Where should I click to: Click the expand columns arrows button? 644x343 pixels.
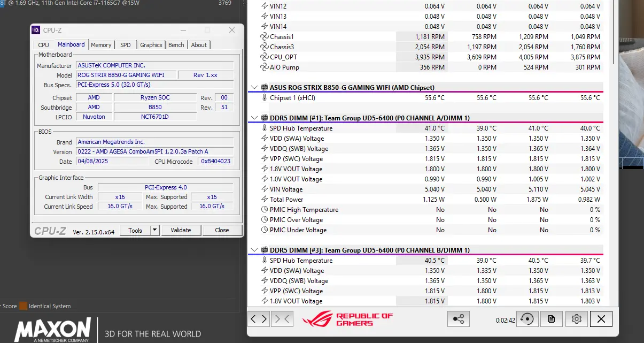pos(259,319)
